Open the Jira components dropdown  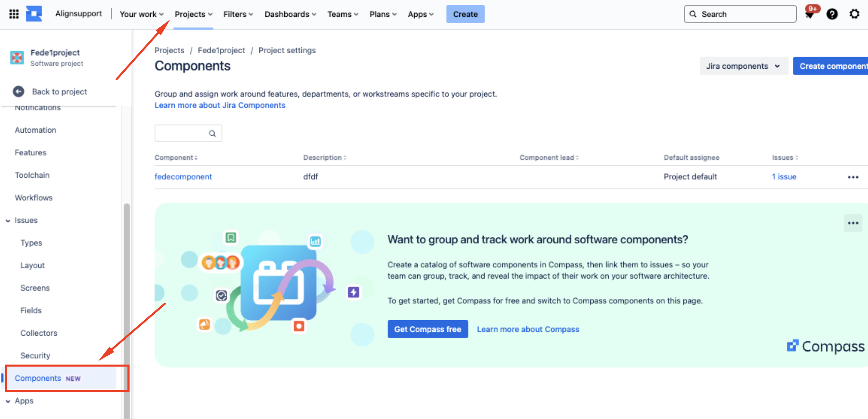743,66
